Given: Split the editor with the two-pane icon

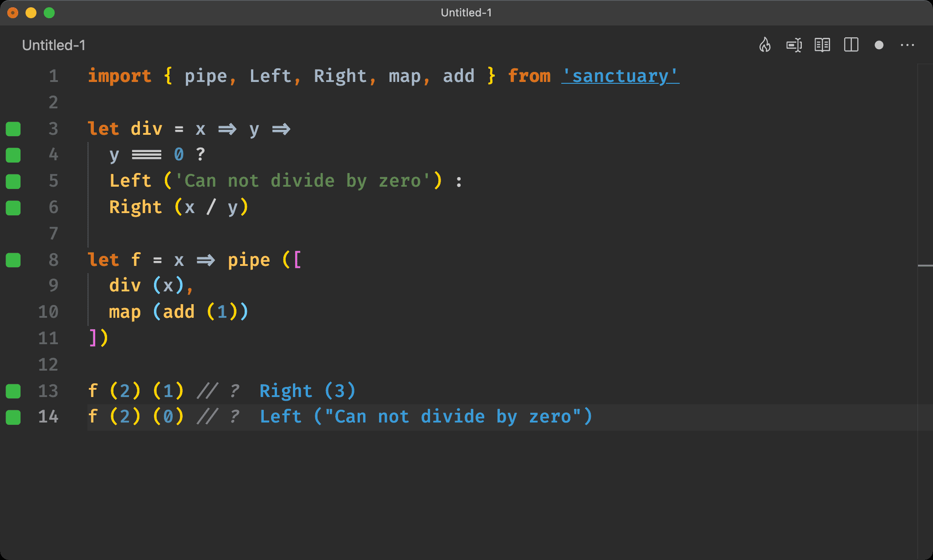Looking at the screenshot, I should pyautogui.click(x=851, y=45).
